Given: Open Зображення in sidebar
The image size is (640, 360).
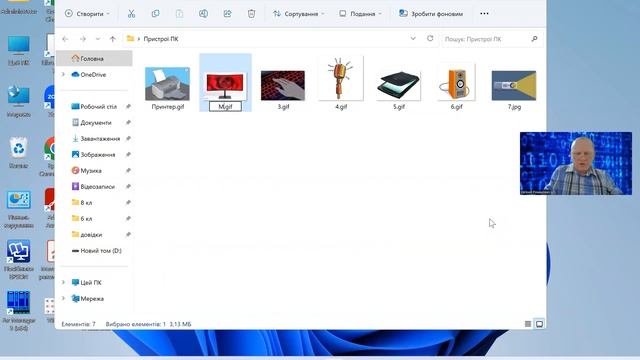Looking at the screenshot, I should coord(93,155).
